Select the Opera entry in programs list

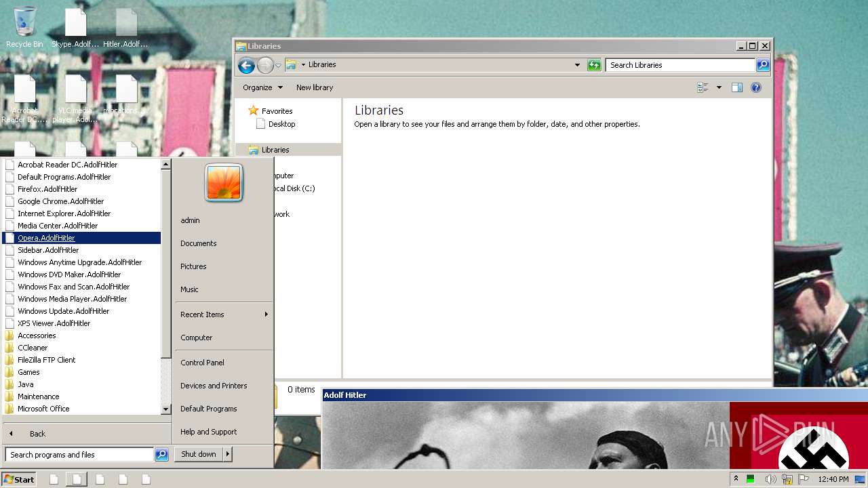[81, 238]
